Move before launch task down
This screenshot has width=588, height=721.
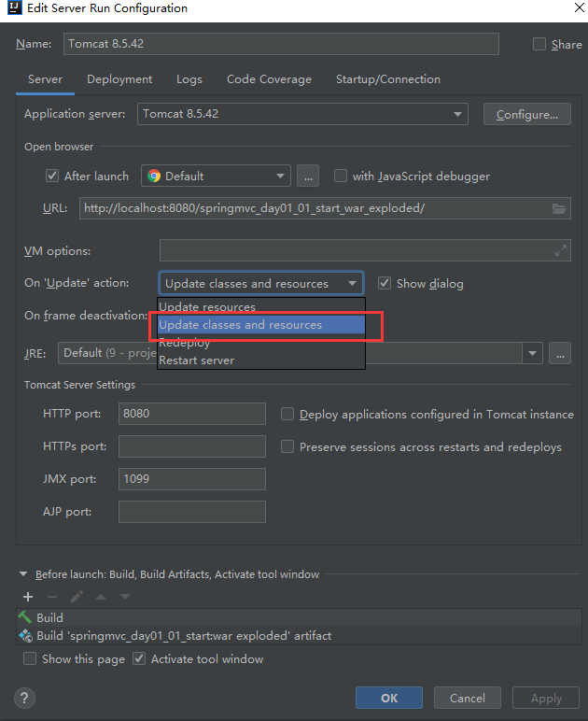(125, 597)
